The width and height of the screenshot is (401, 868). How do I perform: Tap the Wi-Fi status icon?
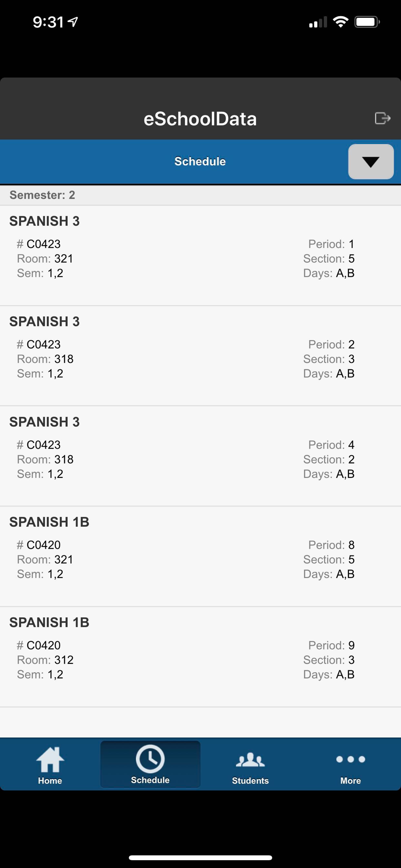pyautogui.click(x=341, y=22)
